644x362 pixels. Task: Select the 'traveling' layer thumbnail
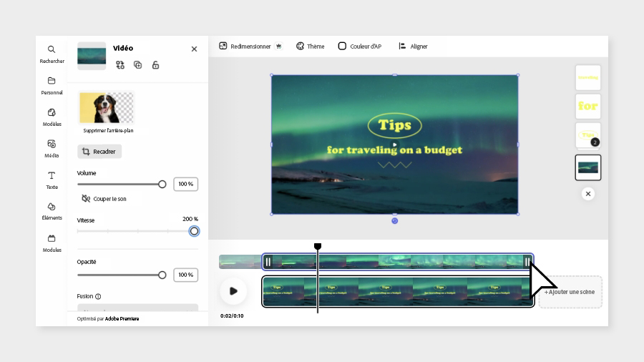tap(588, 77)
